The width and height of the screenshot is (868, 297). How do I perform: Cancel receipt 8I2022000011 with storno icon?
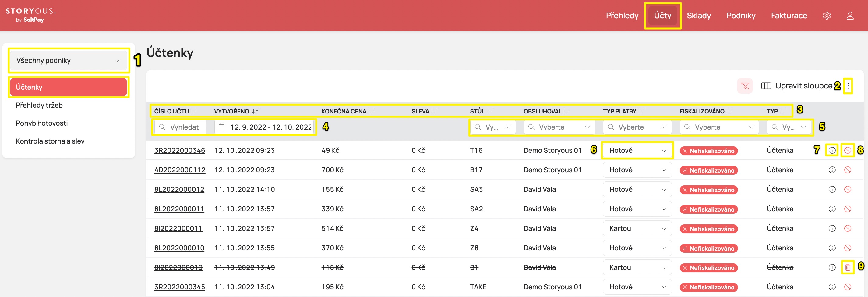coord(848,228)
